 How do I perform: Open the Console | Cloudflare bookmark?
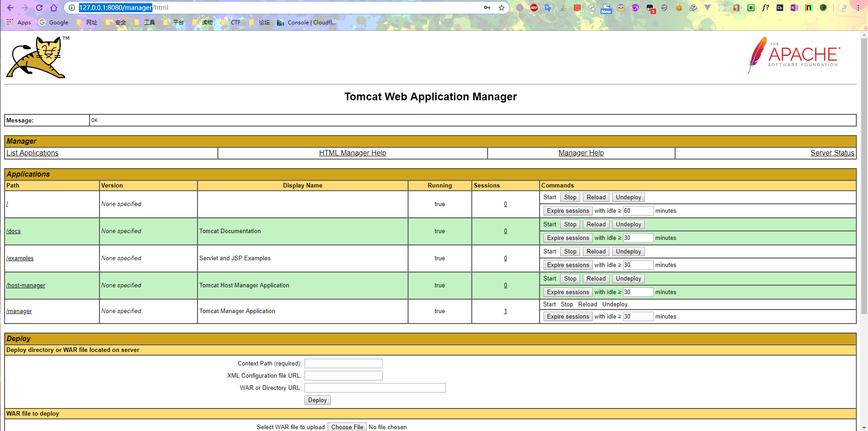point(307,22)
